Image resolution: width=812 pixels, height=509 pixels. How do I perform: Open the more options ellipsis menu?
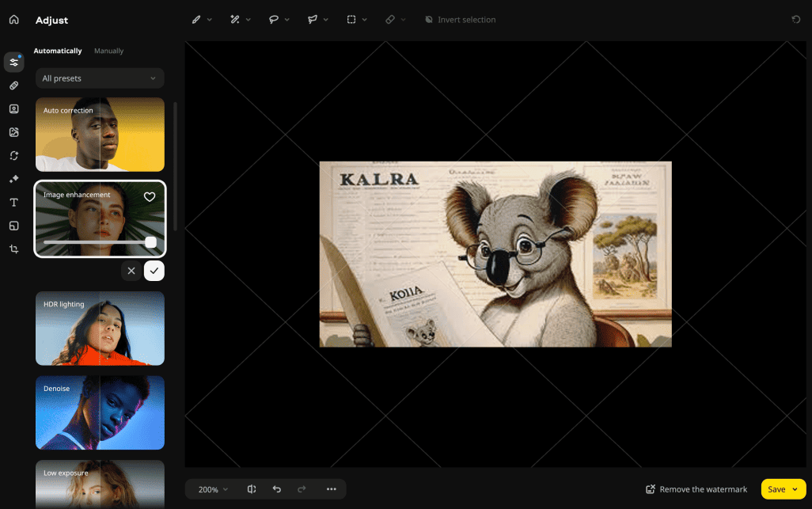pyautogui.click(x=331, y=489)
